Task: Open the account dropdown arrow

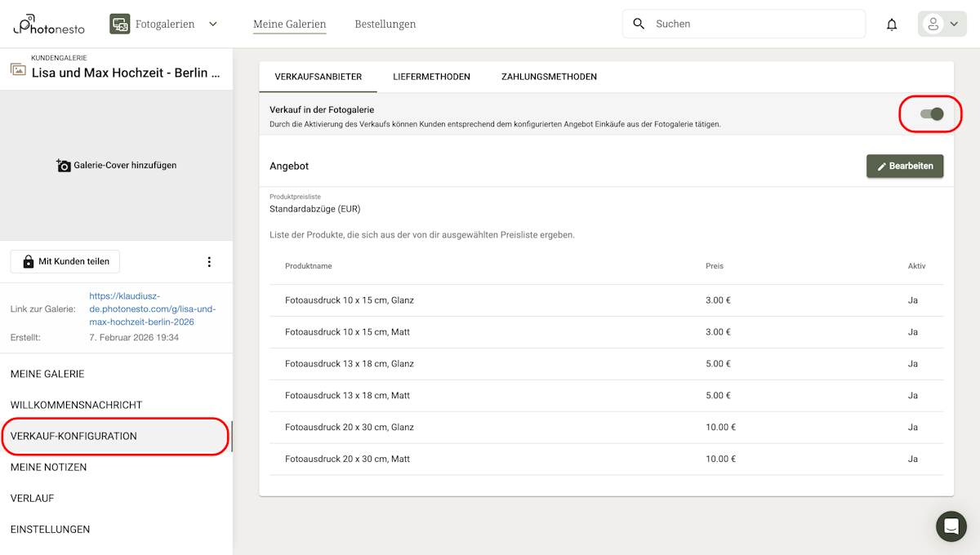Action: (952, 24)
